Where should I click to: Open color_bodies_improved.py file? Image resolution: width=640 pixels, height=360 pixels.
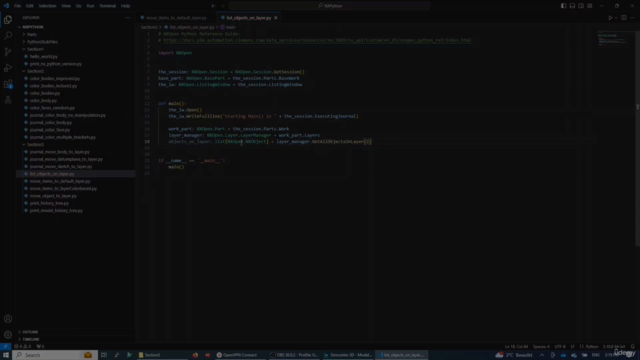pos(55,78)
